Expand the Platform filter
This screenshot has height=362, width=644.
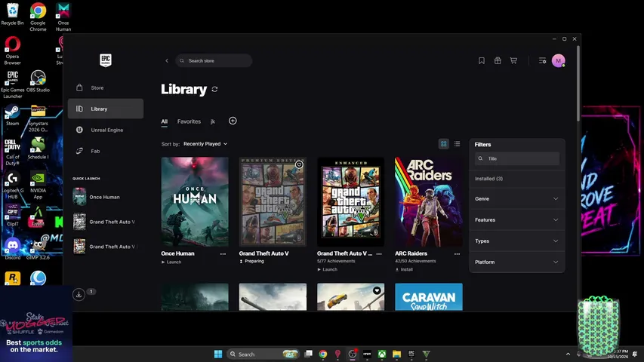(x=516, y=262)
